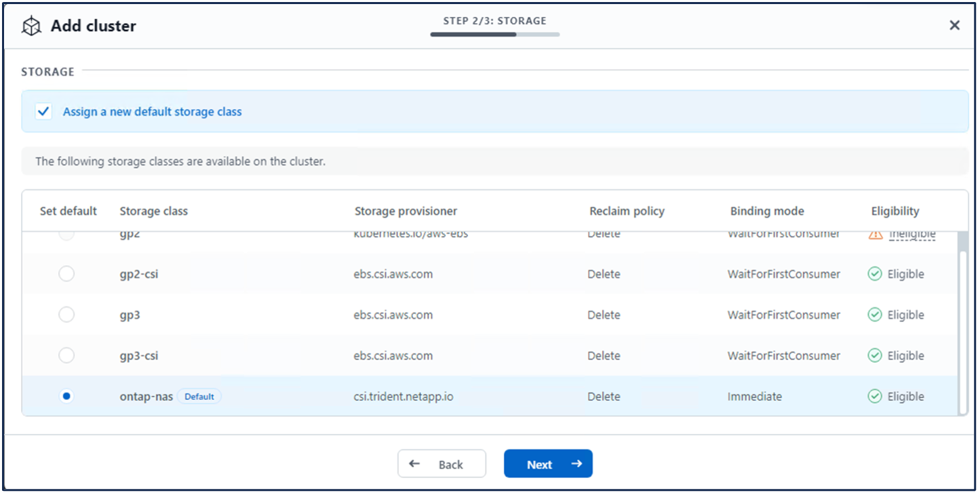Close the Add cluster dialog

click(954, 26)
